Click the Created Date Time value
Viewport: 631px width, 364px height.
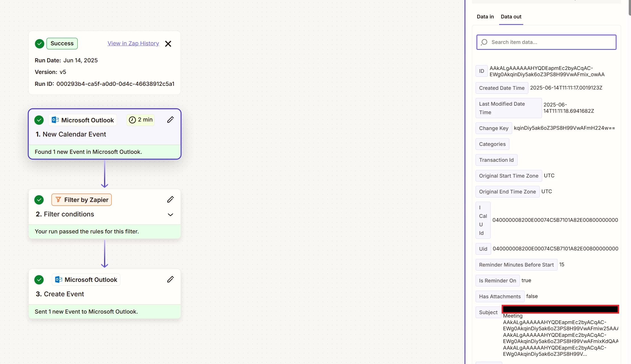coord(566,88)
